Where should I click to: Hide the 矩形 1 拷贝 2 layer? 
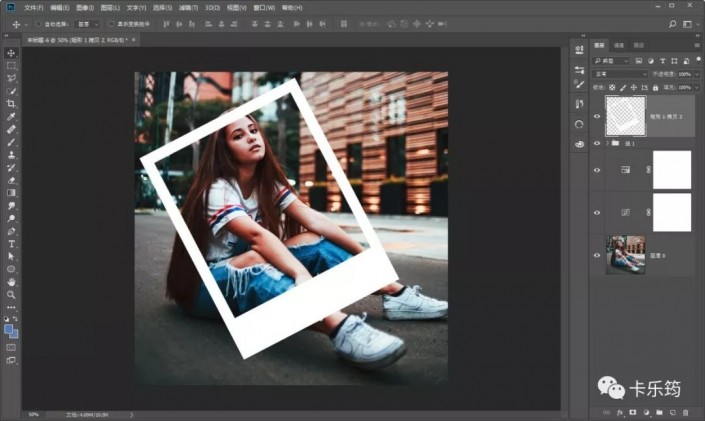(597, 116)
